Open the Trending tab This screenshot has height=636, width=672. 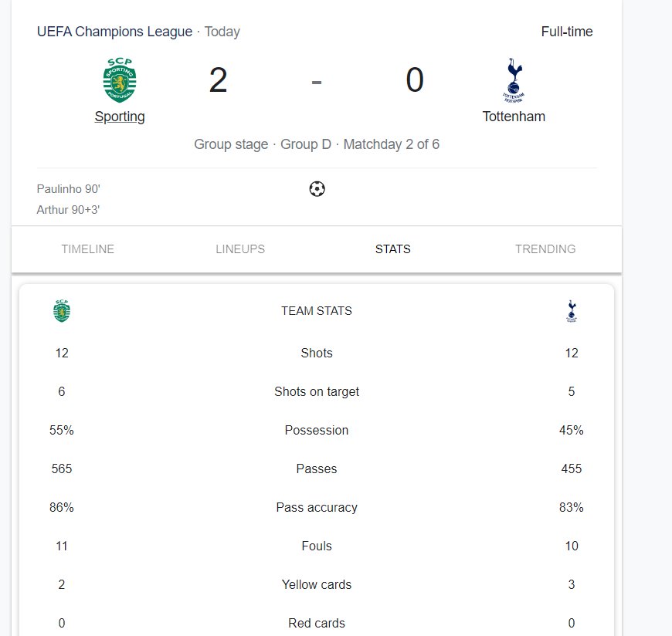point(545,249)
